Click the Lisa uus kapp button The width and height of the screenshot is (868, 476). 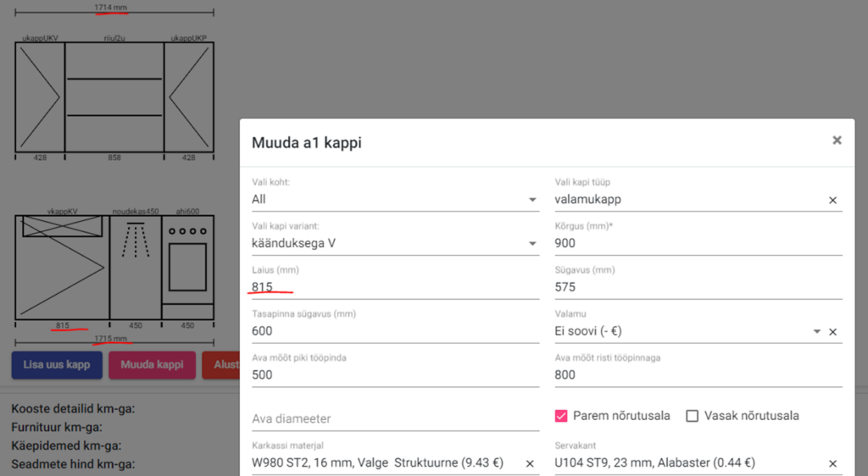click(57, 365)
